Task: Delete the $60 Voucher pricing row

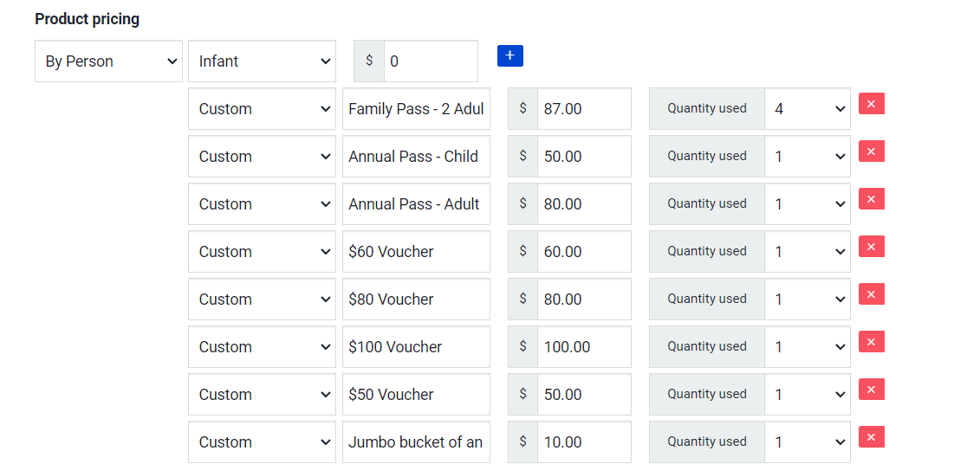Action: [871, 247]
